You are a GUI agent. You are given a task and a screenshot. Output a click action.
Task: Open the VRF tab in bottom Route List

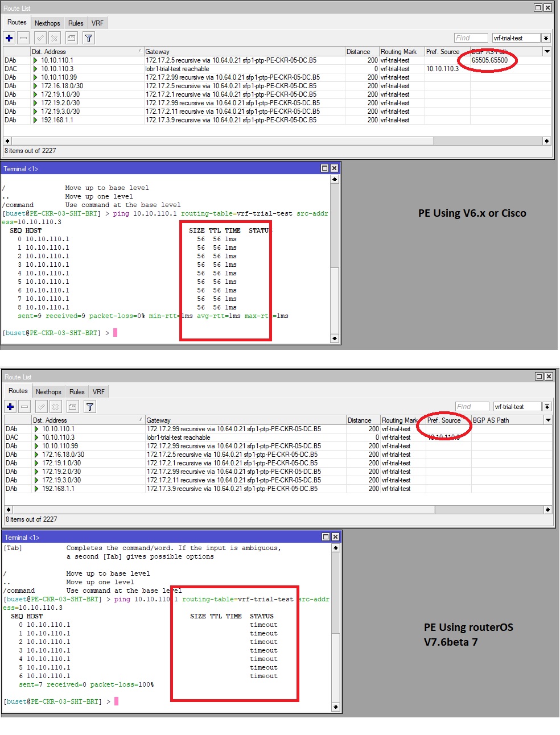(x=98, y=392)
